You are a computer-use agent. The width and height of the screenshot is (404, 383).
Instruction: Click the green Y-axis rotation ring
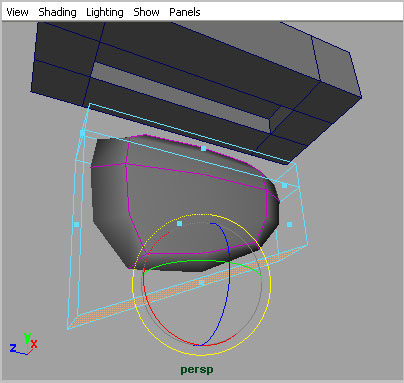(x=200, y=261)
